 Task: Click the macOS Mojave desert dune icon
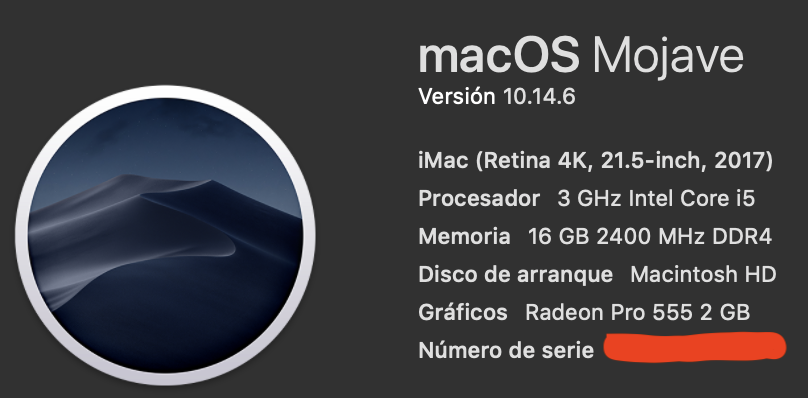click(165, 236)
